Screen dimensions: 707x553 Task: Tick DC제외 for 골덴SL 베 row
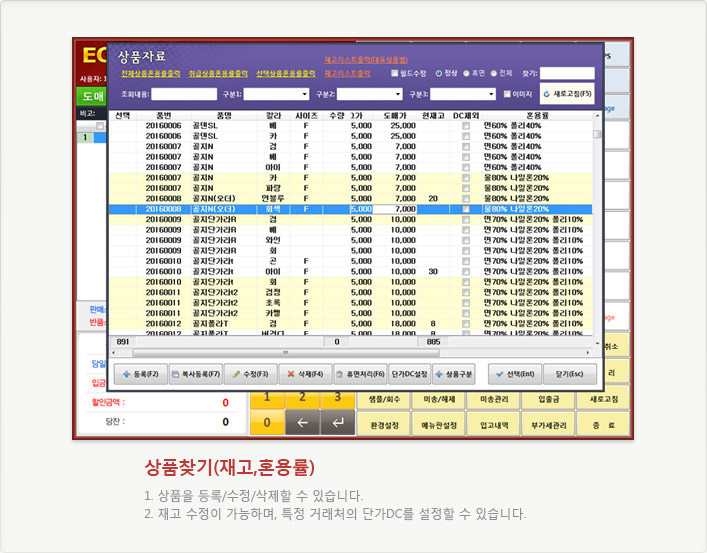click(x=466, y=126)
